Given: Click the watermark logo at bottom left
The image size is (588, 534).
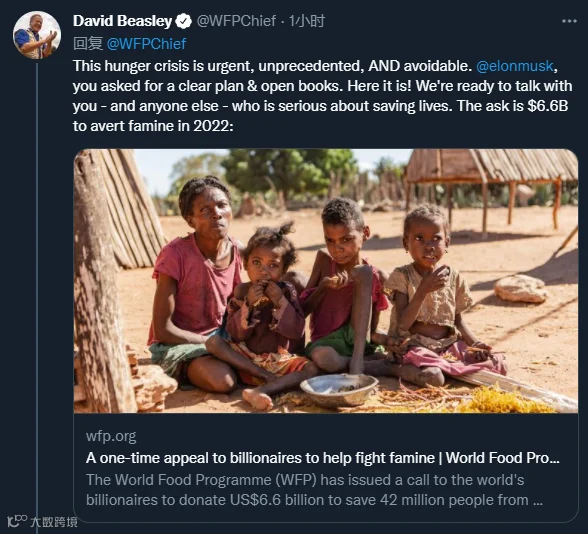Looking at the screenshot, I should pos(17,521).
